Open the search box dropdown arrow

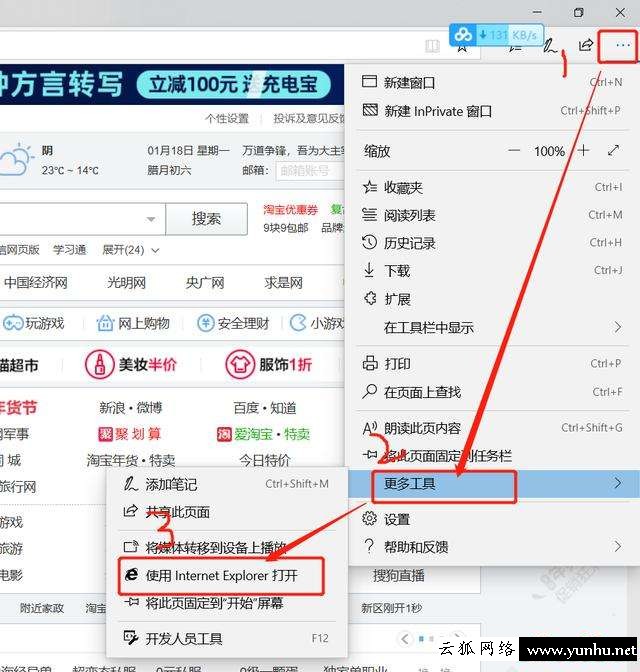click(x=150, y=219)
